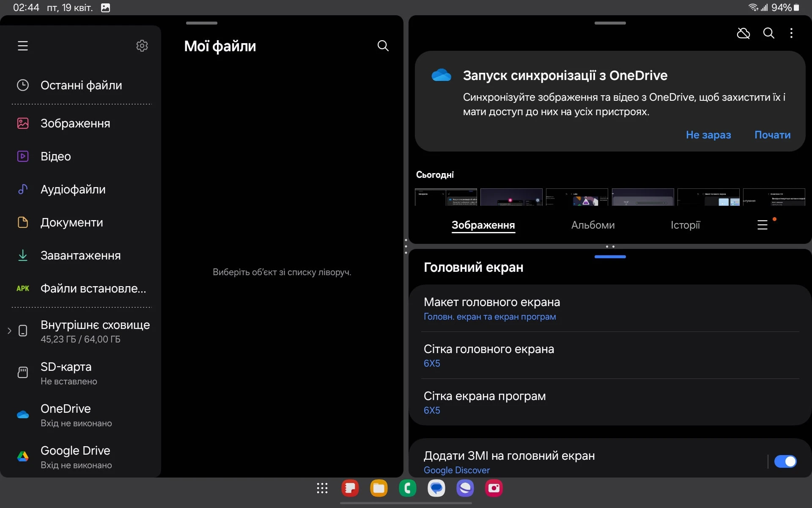Launch My Files orange folder app in taskbar
Screen dimensions: 812x508
click(379, 488)
